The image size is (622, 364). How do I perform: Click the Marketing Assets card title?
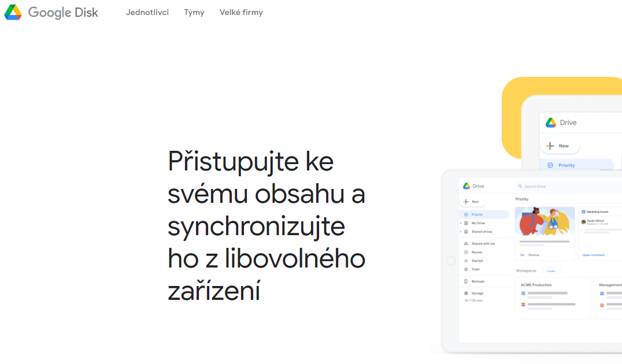(x=597, y=211)
